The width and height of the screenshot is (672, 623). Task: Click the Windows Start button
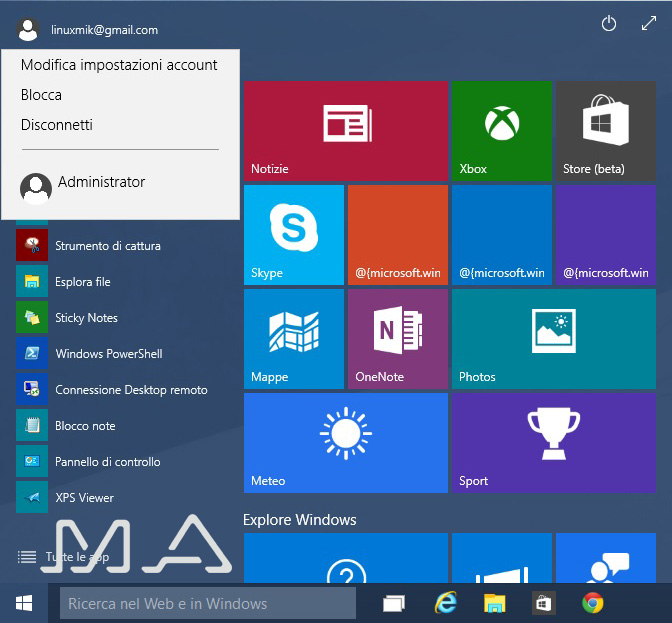tap(24, 603)
